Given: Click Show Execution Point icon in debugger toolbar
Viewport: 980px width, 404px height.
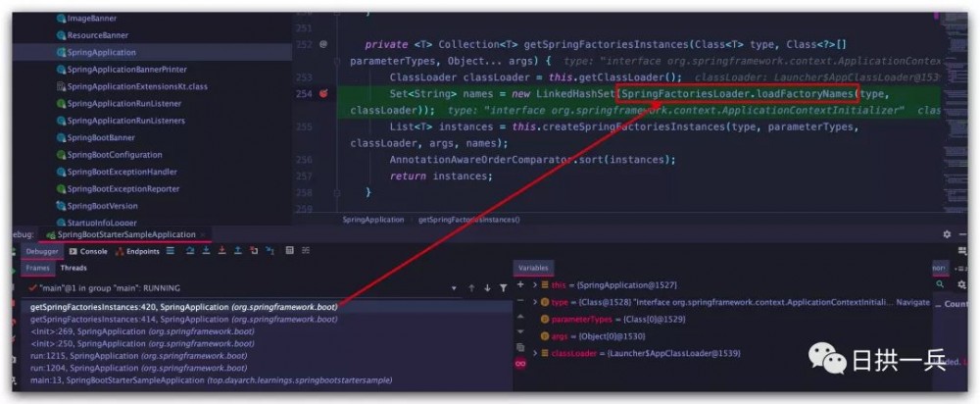Looking at the screenshot, I should [x=171, y=251].
